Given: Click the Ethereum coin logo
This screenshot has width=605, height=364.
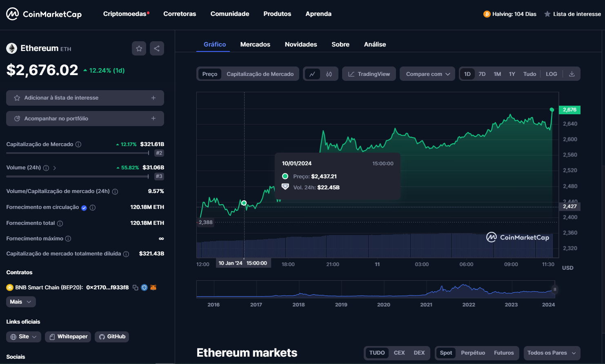Looking at the screenshot, I should [x=11, y=49].
